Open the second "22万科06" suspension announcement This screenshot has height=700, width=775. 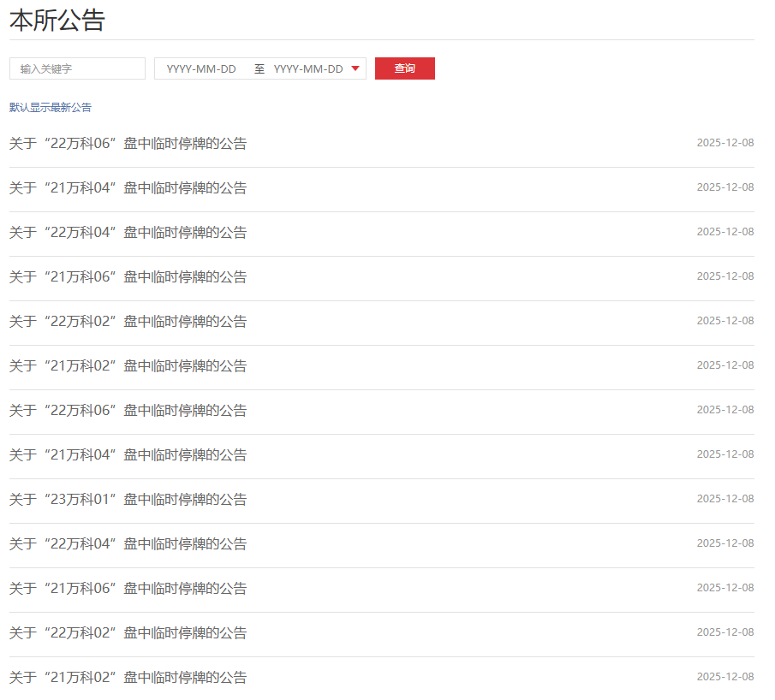[128, 411]
